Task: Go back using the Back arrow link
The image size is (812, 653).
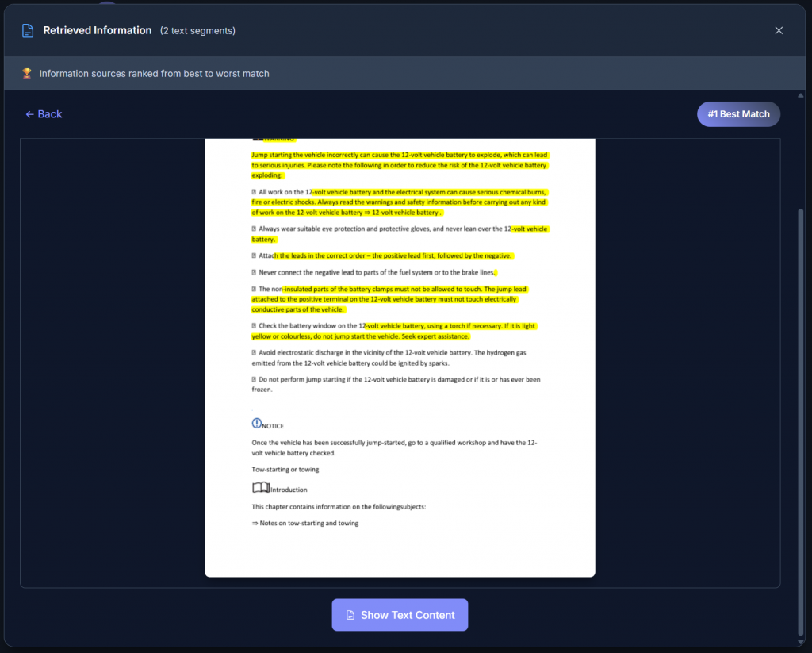Action: tap(44, 114)
